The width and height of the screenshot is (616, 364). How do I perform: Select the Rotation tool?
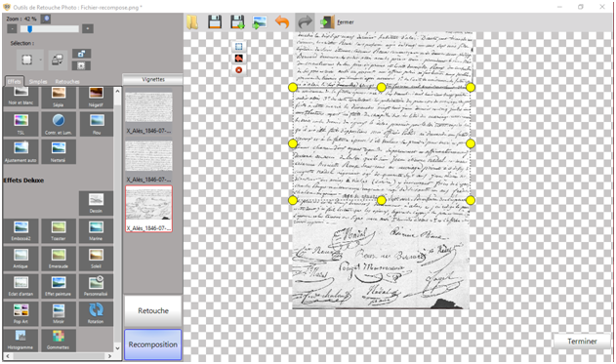pyautogui.click(x=96, y=313)
